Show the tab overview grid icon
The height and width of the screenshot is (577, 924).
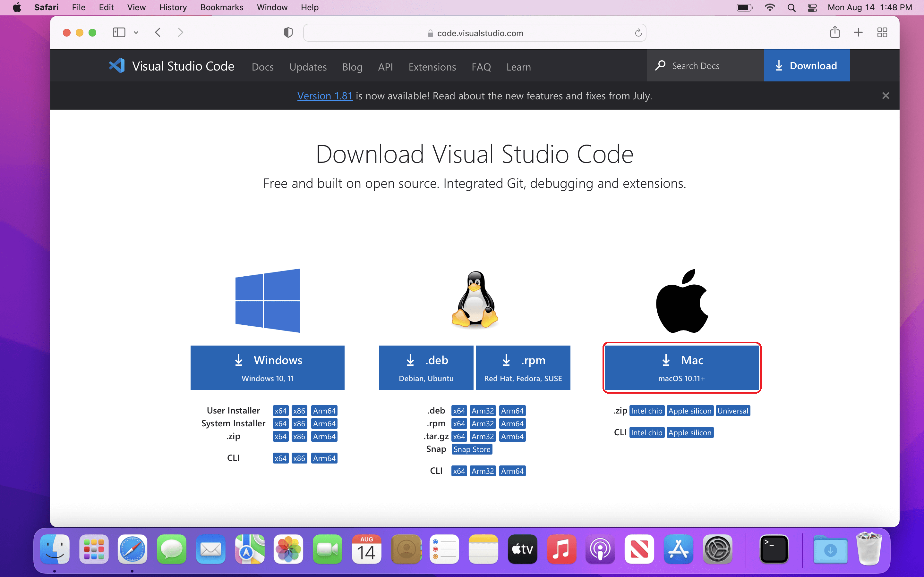882,32
